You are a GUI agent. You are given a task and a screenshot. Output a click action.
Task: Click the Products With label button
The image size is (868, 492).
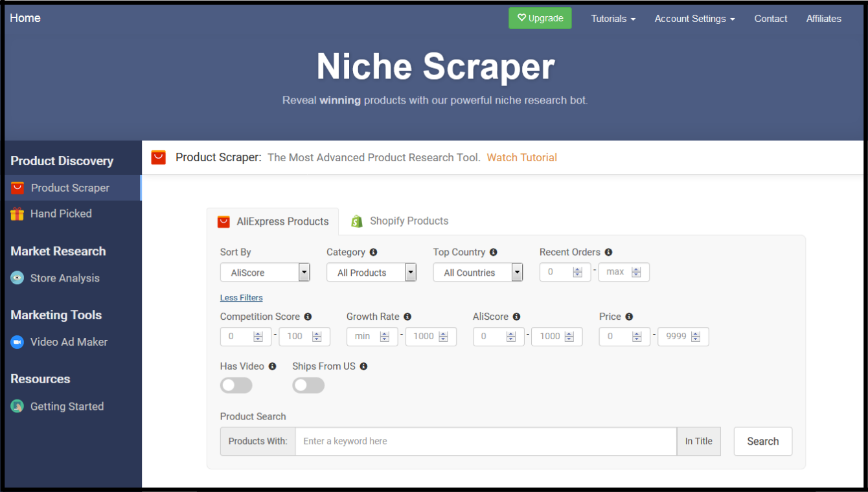point(258,442)
